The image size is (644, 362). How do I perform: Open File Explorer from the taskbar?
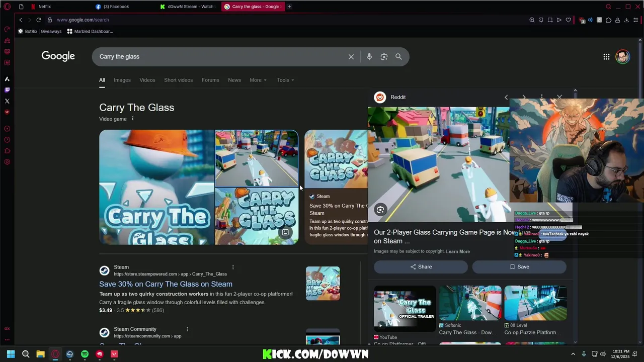point(40,354)
